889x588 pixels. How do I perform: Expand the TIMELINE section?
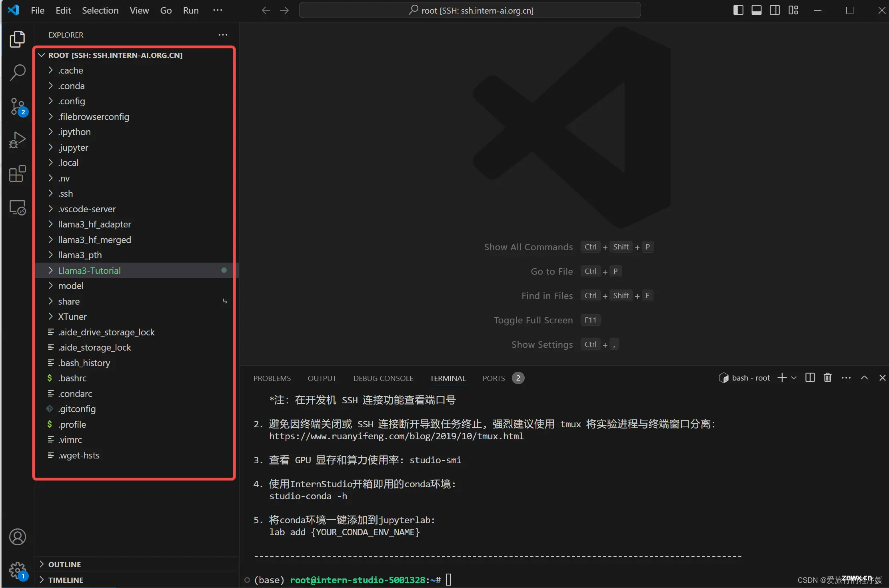pos(136,580)
